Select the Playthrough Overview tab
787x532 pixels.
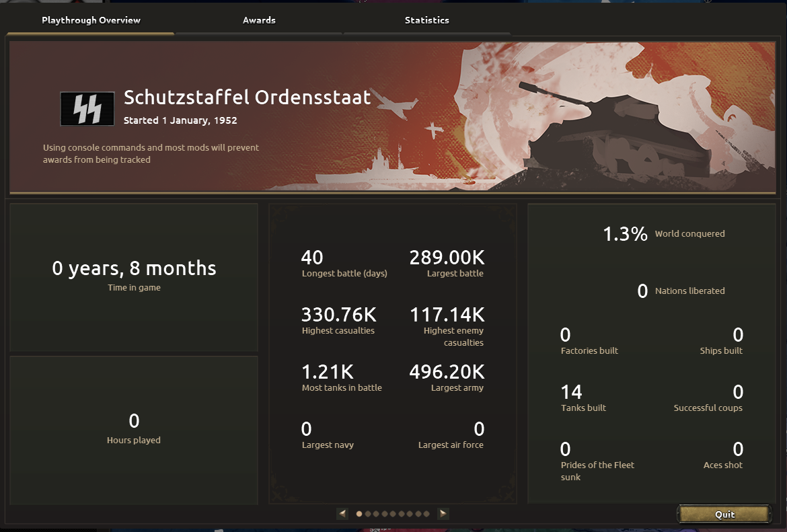coord(91,20)
